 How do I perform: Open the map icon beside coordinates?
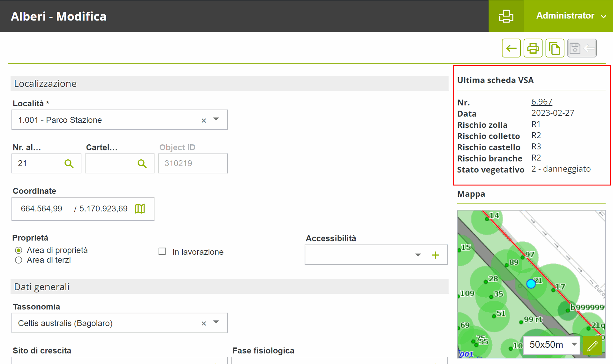click(x=140, y=209)
